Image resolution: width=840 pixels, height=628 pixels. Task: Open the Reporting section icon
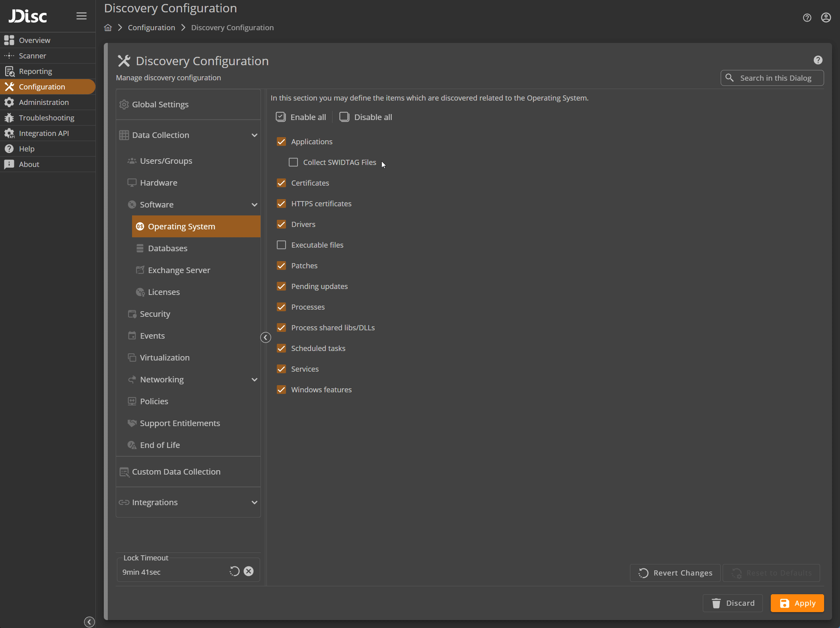point(10,71)
